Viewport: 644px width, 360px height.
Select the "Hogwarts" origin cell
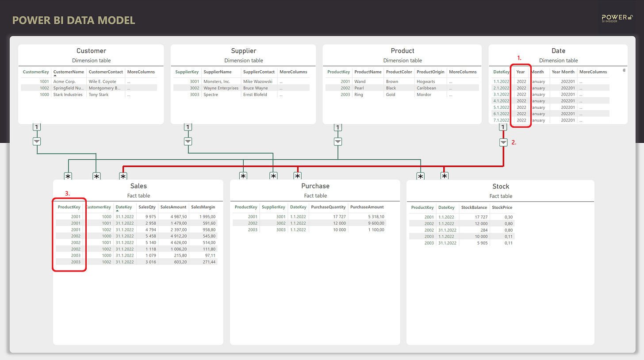click(426, 81)
